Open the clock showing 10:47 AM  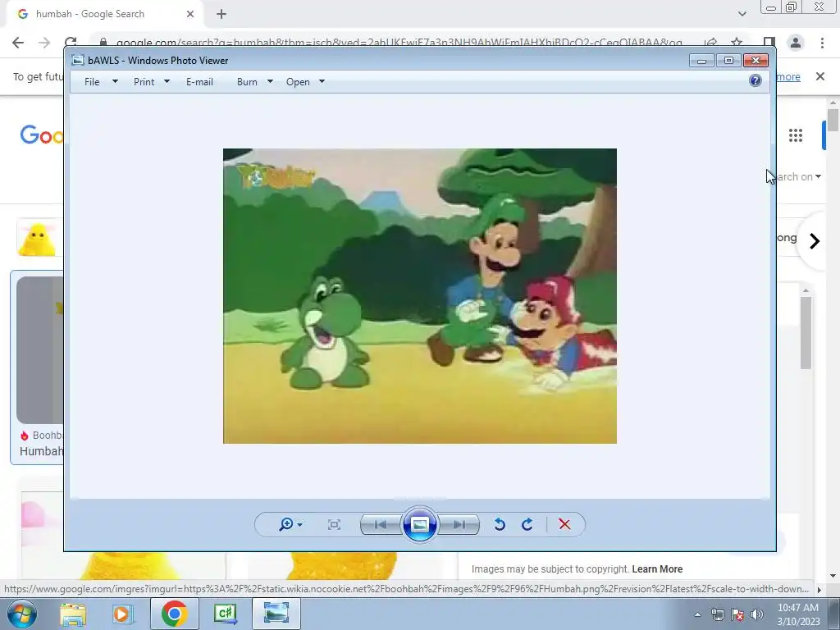(x=798, y=614)
